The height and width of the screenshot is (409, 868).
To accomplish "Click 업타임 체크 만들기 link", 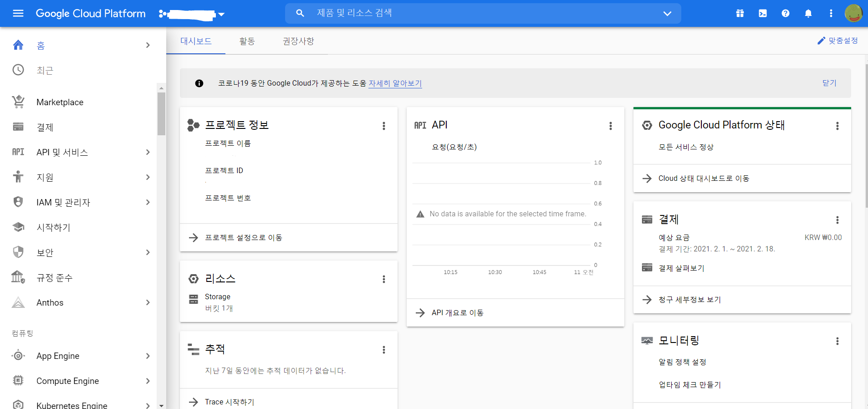I will pos(690,385).
